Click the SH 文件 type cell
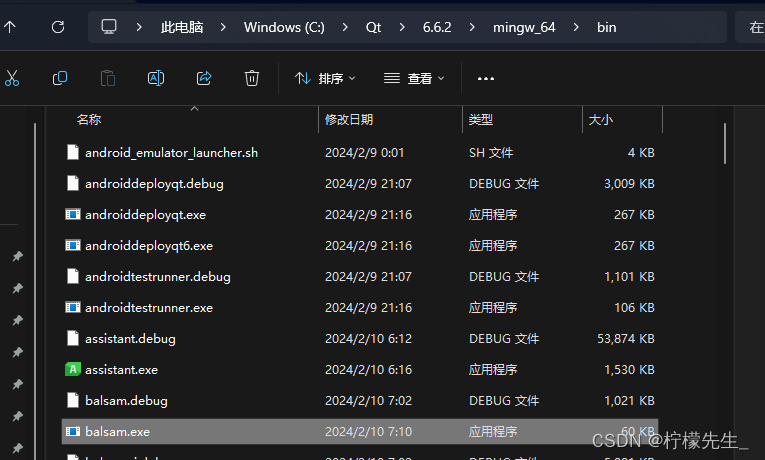The width and height of the screenshot is (765, 460). click(x=491, y=153)
